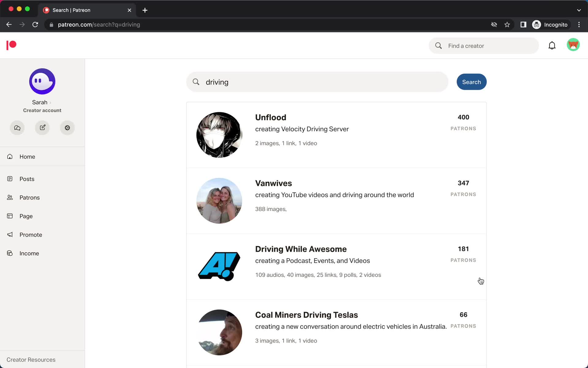
Task: Click 'creating Velocity Driving Server' text
Action: (302, 129)
